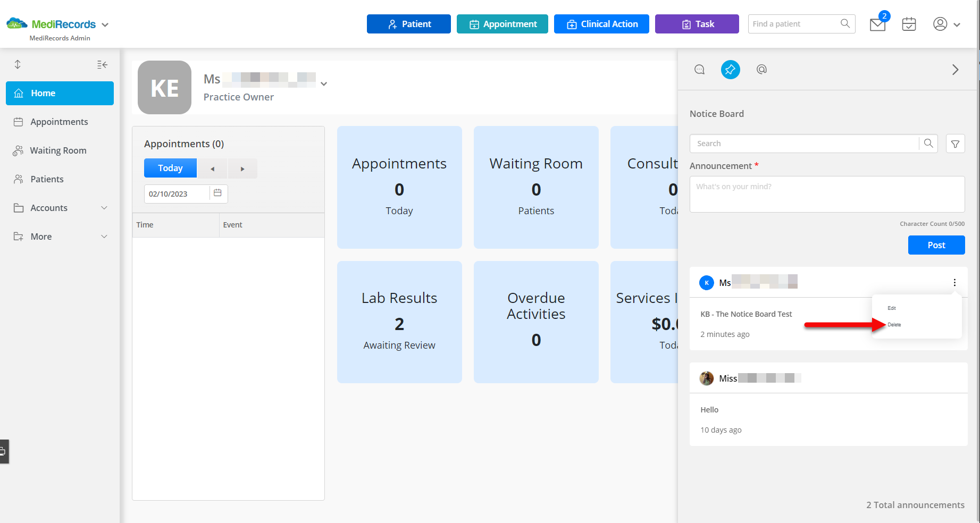Go to next day arrow

click(x=242, y=168)
